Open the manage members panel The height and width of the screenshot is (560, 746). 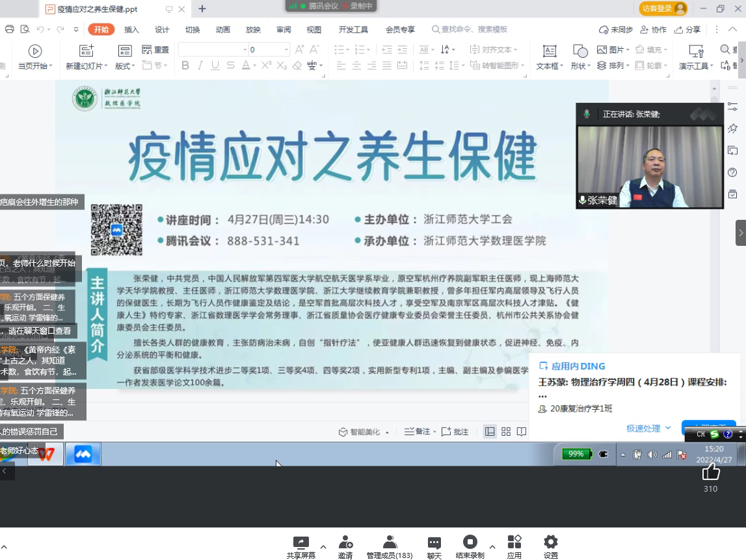click(x=390, y=542)
